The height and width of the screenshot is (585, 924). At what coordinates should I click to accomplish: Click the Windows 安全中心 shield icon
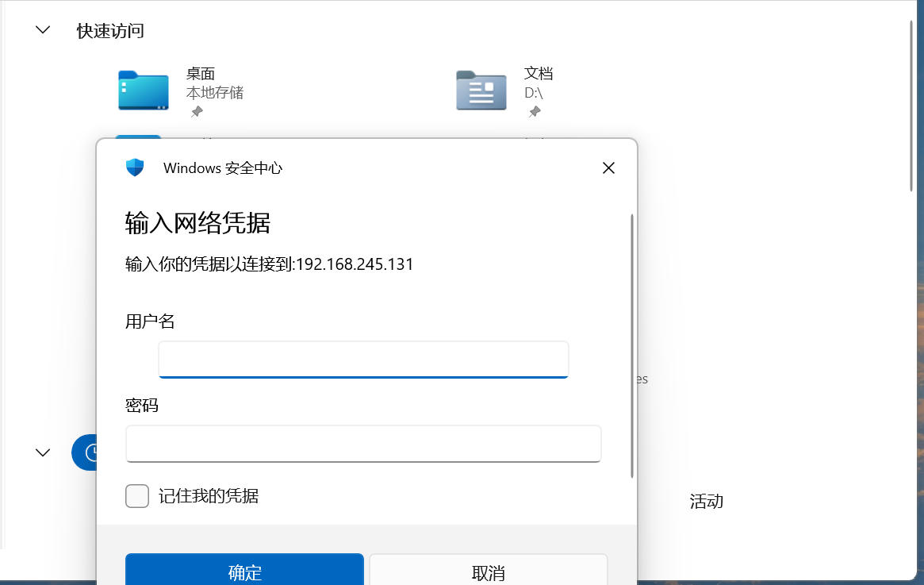(x=135, y=167)
